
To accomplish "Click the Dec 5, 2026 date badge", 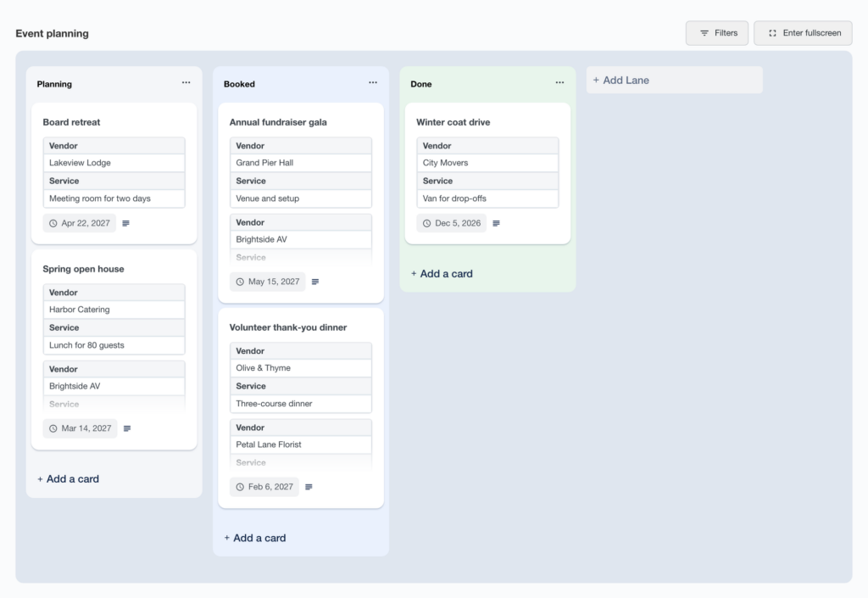I will [451, 223].
